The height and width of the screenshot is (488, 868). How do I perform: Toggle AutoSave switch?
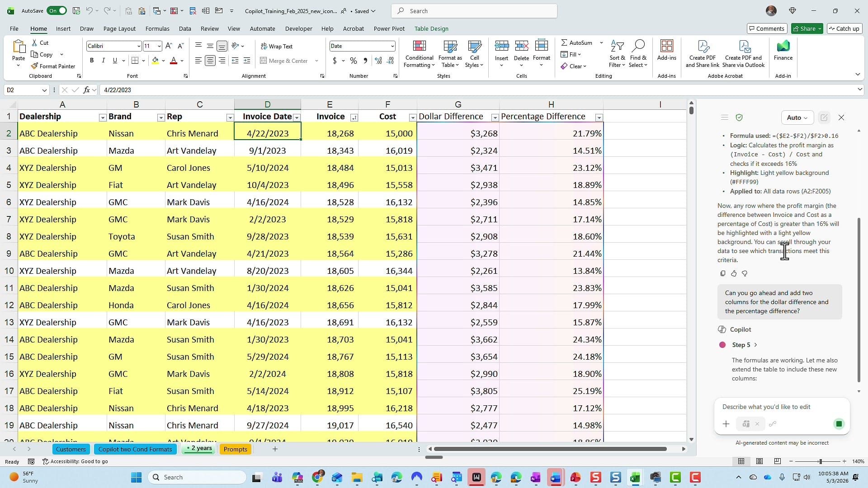(57, 11)
